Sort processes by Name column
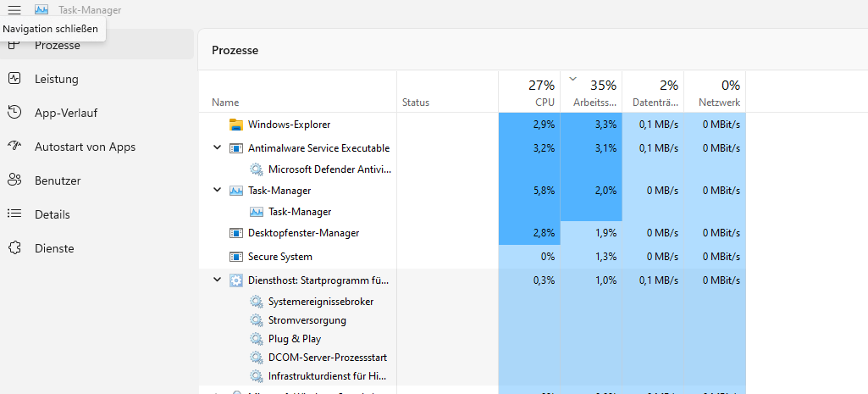 [298, 92]
